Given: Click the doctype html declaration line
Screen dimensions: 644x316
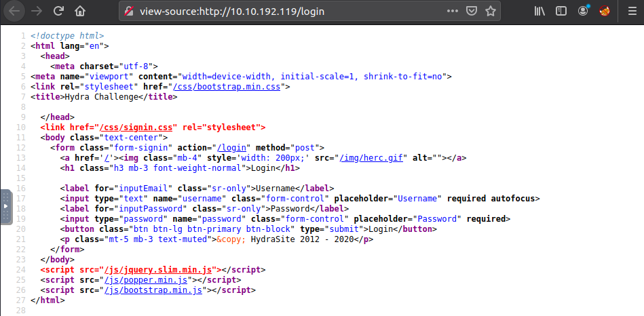Looking at the screenshot, I should coord(67,36).
